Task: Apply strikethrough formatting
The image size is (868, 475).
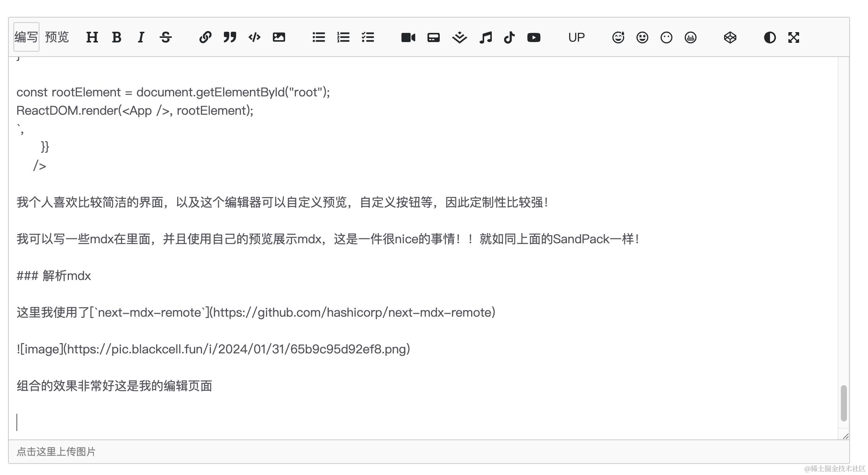Action: click(165, 37)
